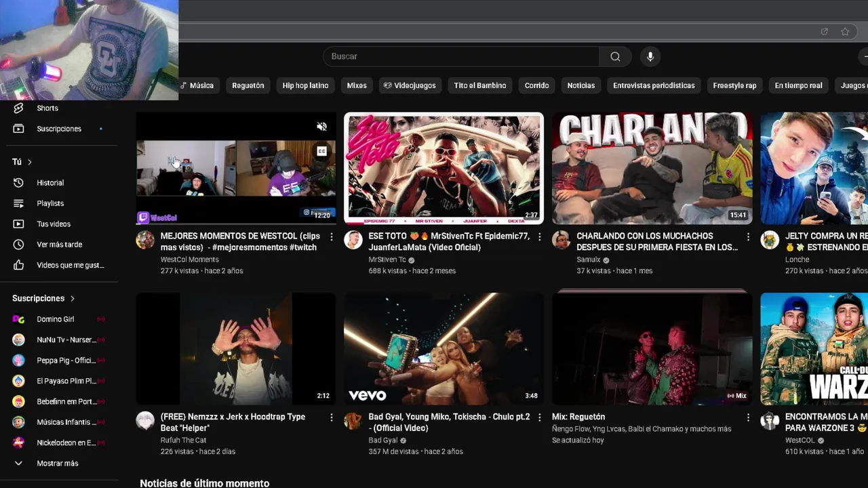Image resolution: width=868 pixels, height=488 pixels.
Task: Open MrStiven Tc channel avatar
Action: tap(353, 240)
